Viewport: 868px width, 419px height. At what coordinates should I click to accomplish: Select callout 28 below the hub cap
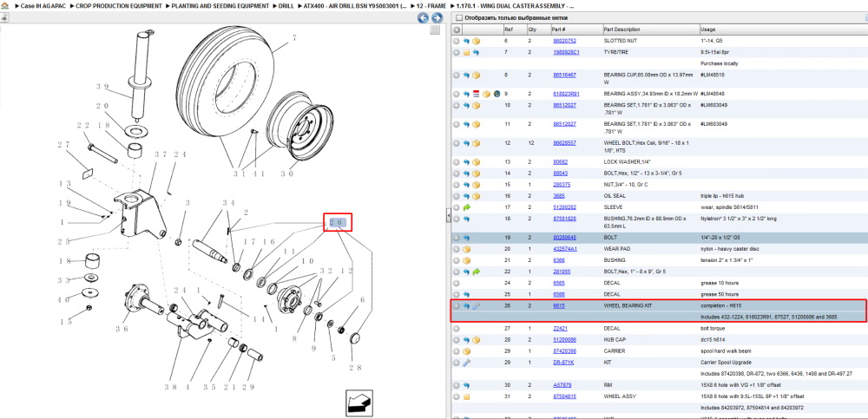point(355,367)
